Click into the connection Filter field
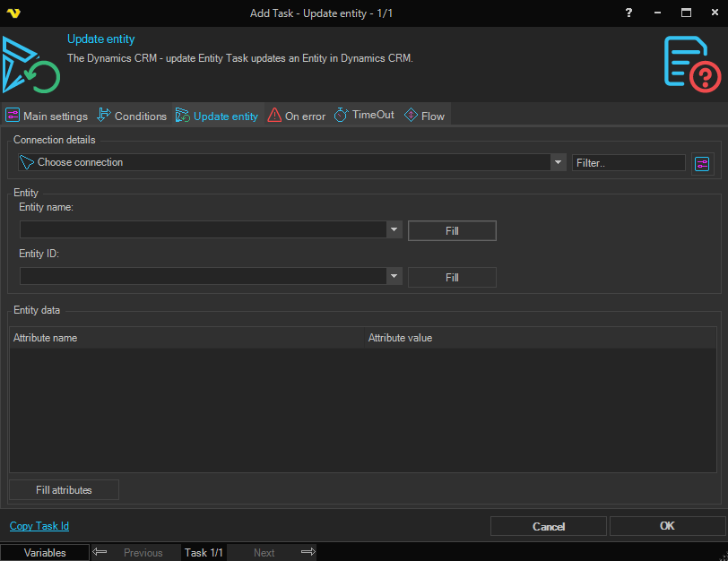 coord(628,163)
